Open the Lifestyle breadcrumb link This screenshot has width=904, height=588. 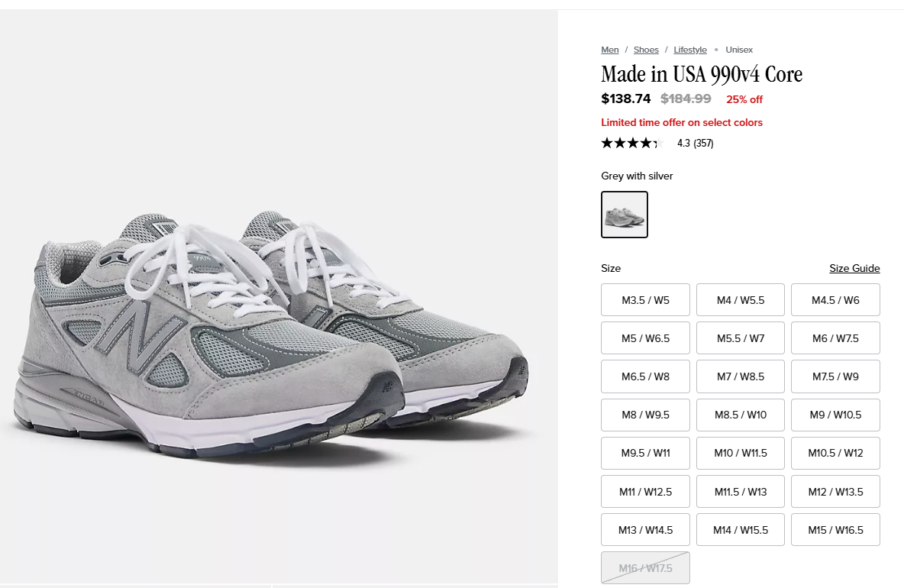point(690,50)
